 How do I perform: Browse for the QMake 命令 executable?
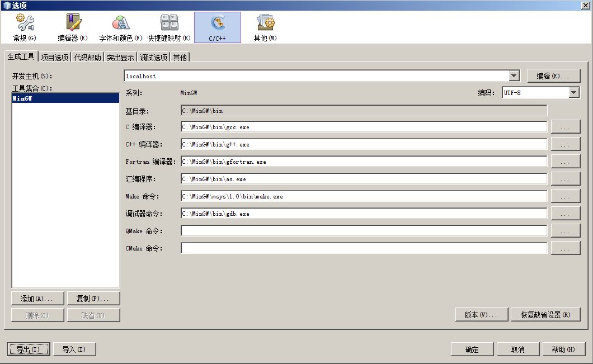[x=566, y=231]
